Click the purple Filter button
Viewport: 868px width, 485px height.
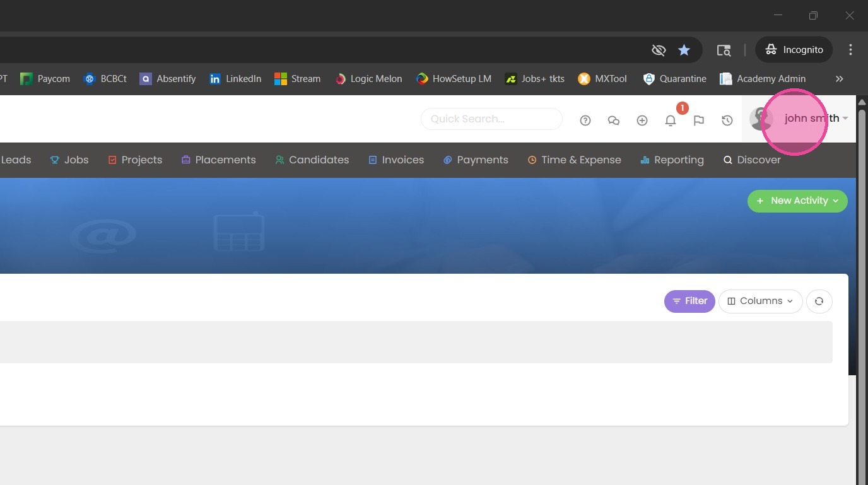click(689, 301)
